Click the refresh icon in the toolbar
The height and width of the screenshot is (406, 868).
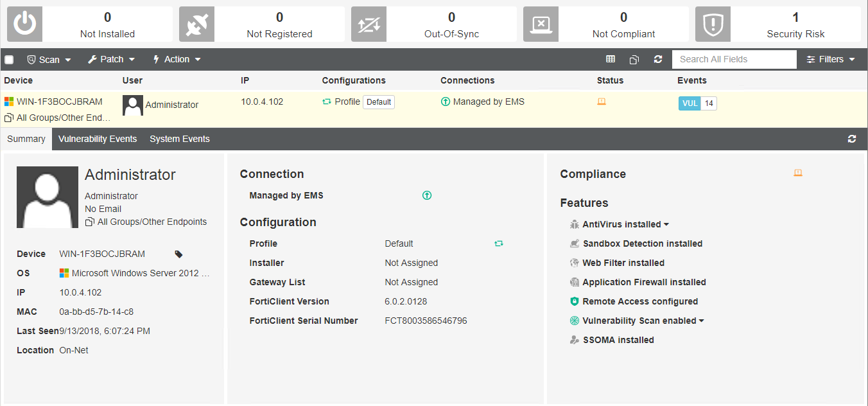(657, 59)
